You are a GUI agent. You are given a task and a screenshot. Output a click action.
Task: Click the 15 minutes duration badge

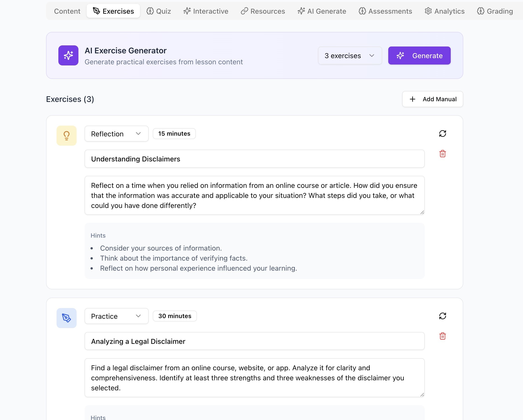(x=174, y=134)
